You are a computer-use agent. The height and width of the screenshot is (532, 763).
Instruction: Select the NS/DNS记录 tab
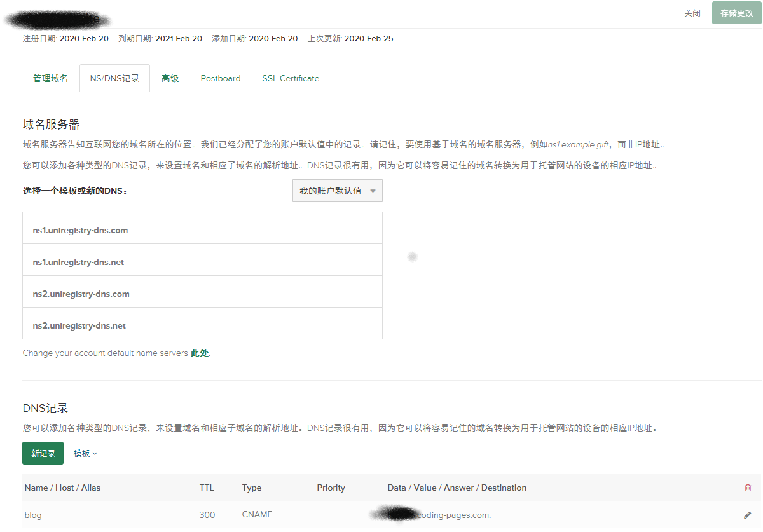click(115, 78)
